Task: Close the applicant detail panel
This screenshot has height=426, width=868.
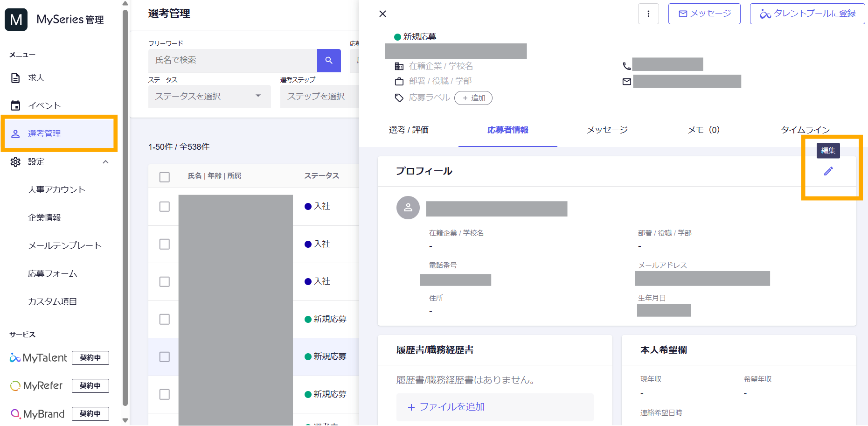Action: pyautogui.click(x=382, y=14)
